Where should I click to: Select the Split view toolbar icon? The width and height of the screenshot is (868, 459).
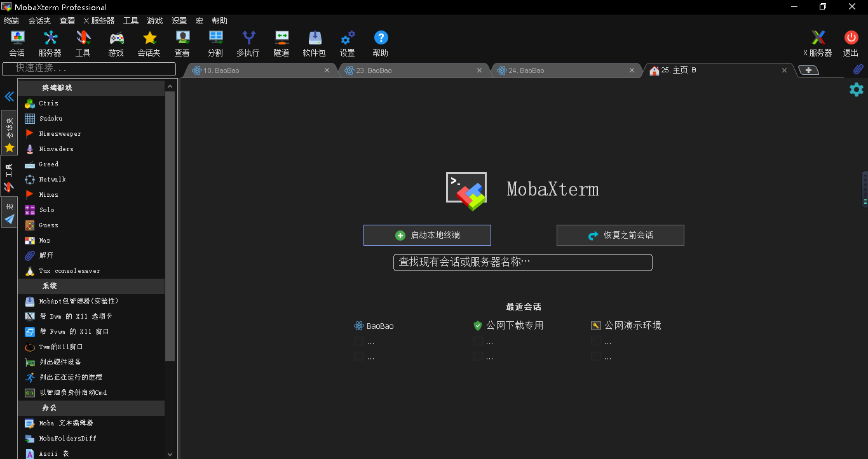tap(215, 43)
